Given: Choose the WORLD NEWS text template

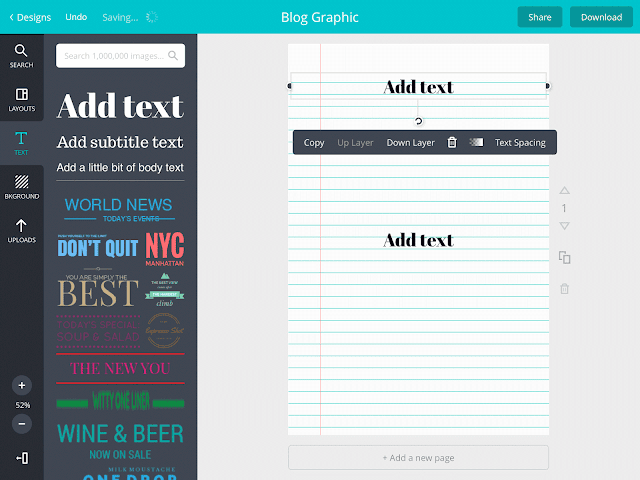Looking at the screenshot, I should pyautogui.click(x=119, y=210).
